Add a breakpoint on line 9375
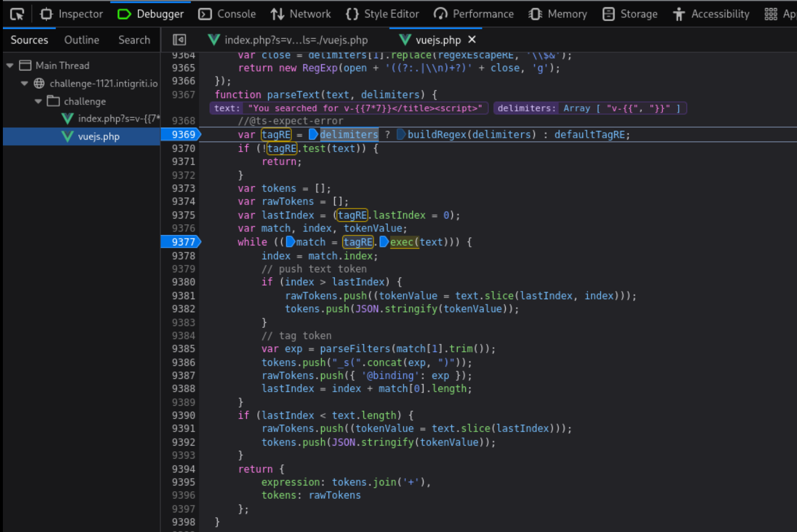Screen dimensions: 797x532 click(183, 215)
